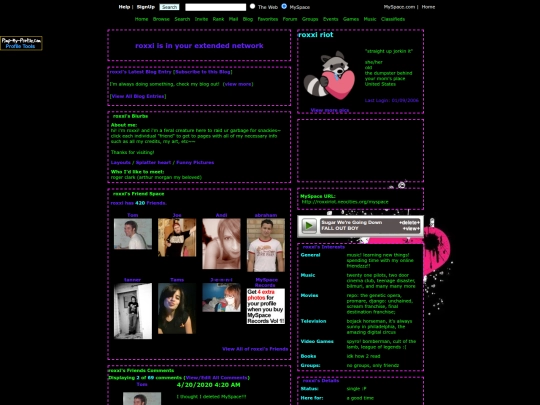Click +view+ in the music player
Image resolution: width=540 pixels, height=405 pixels.
(411, 228)
